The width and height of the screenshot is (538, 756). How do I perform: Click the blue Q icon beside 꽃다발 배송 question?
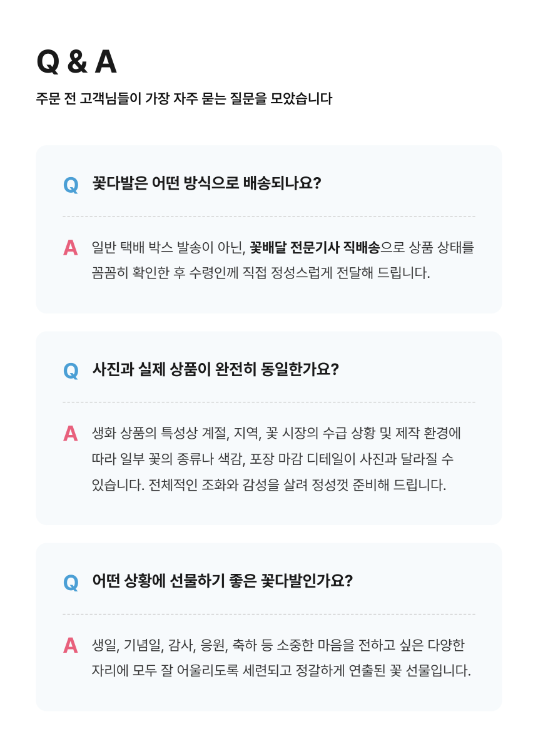(71, 185)
